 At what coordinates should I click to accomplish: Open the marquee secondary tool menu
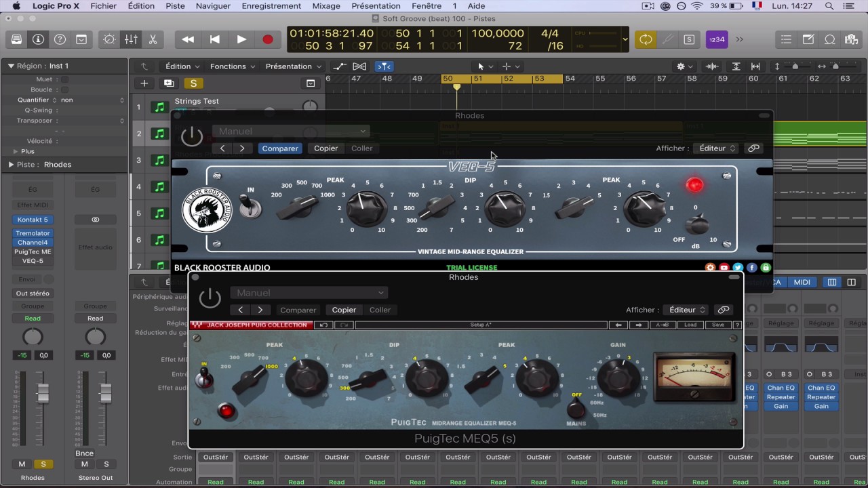511,66
